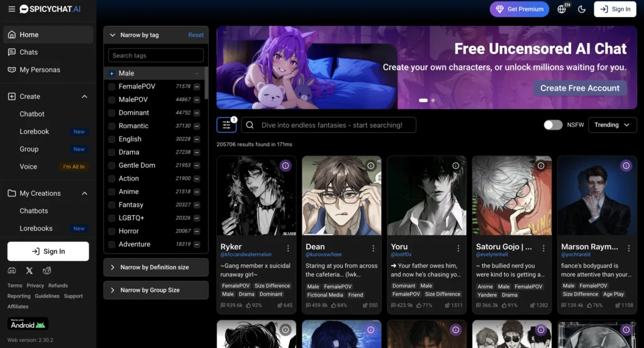
Task: Open the language globe icon
Action: [562, 9]
